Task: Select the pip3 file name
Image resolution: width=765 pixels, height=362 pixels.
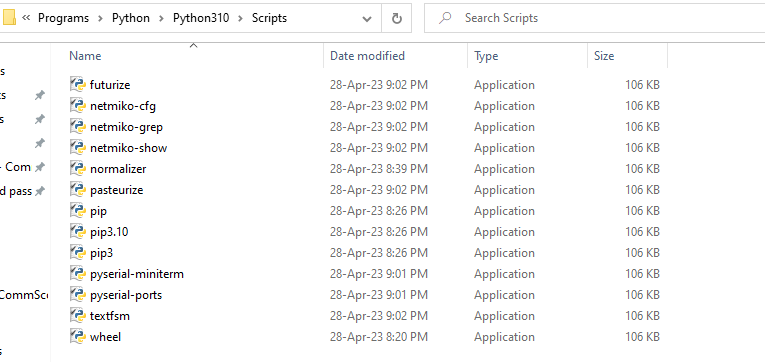Action: click(x=101, y=253)
